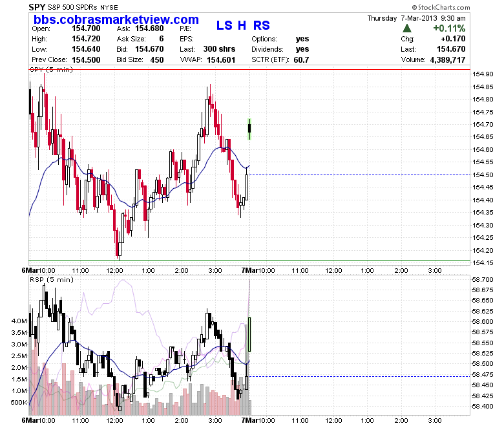Click the 'RSP (5 min)' panel label

[x=52, y=279]
